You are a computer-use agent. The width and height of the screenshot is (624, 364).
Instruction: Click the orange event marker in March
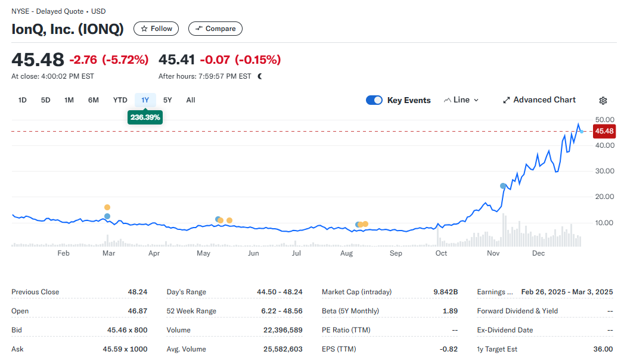tap(107, 207)
